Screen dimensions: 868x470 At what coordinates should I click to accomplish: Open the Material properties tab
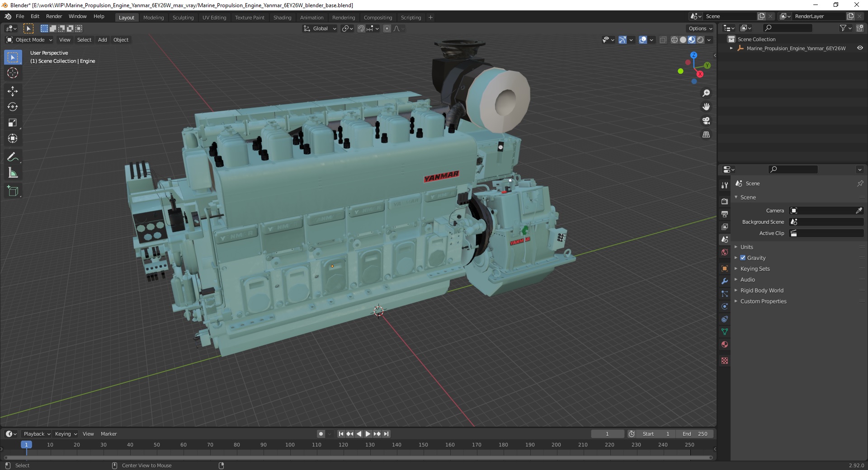pyautogui.click(x=725, y=344)
